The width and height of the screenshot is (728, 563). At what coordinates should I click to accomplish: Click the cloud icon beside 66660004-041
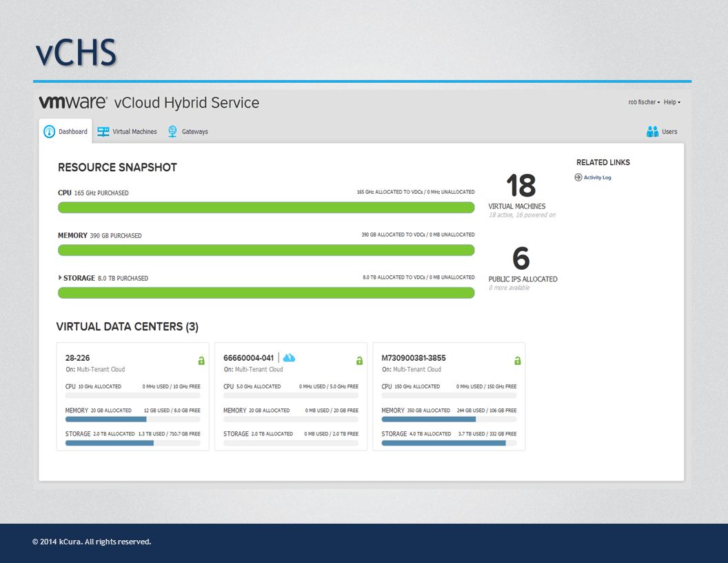tap(289, 357)
